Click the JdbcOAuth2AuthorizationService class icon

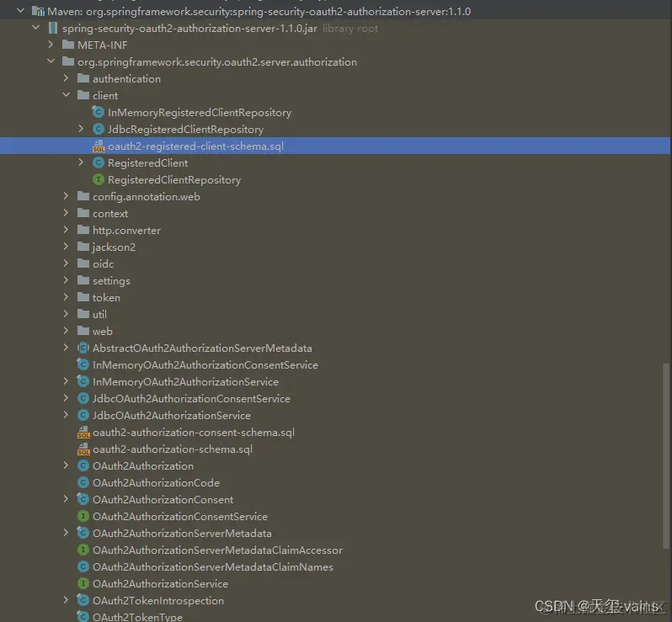pos(83,415)
